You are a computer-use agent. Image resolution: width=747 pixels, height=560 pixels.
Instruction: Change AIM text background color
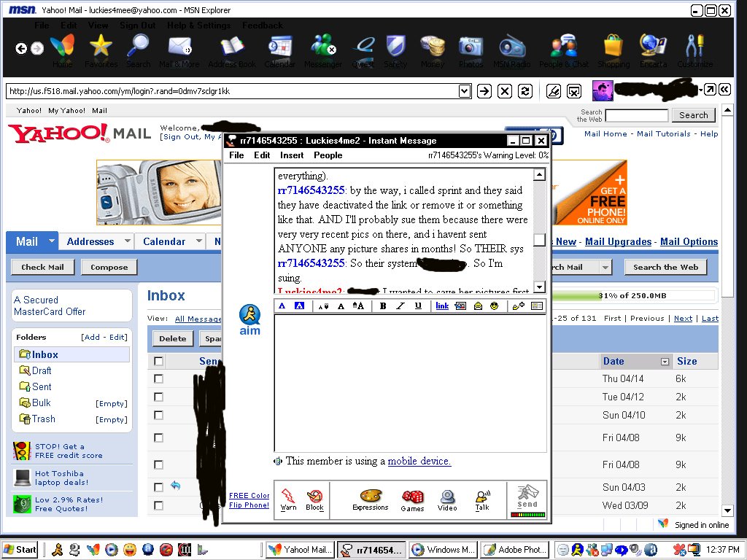click(299, 306)
